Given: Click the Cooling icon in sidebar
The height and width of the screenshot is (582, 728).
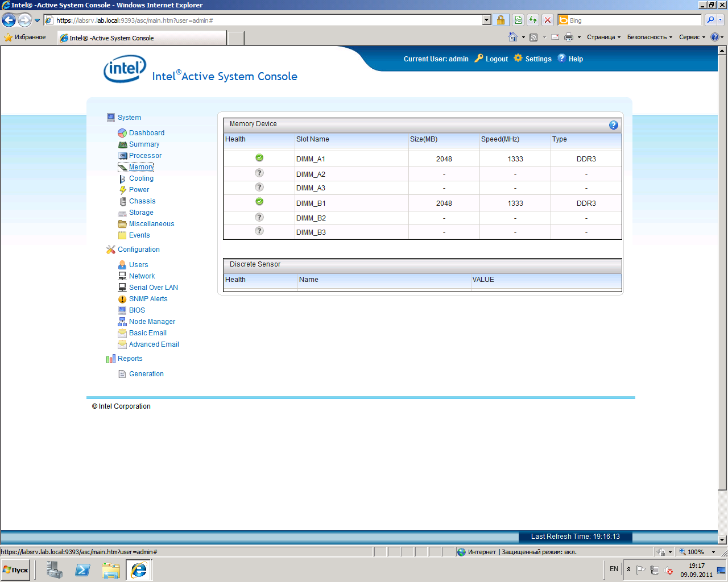Looking at the screenshot, I should [122, 178].
